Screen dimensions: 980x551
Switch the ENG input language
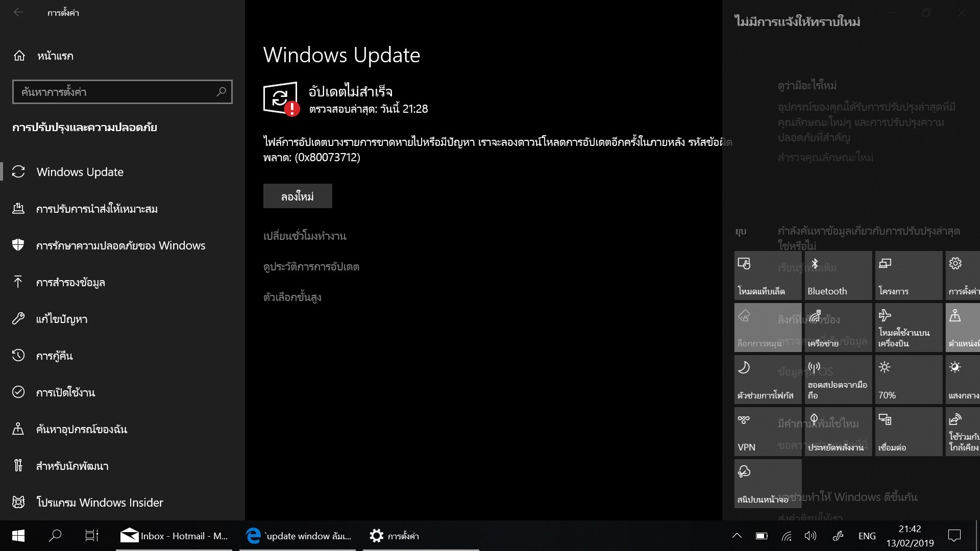[x=867, y=536]
